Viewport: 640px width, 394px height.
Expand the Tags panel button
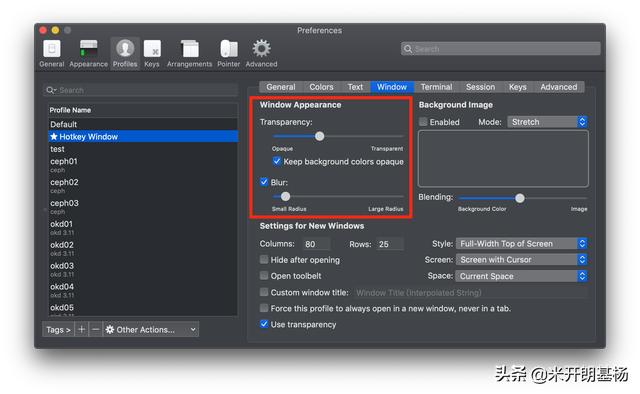58,329
